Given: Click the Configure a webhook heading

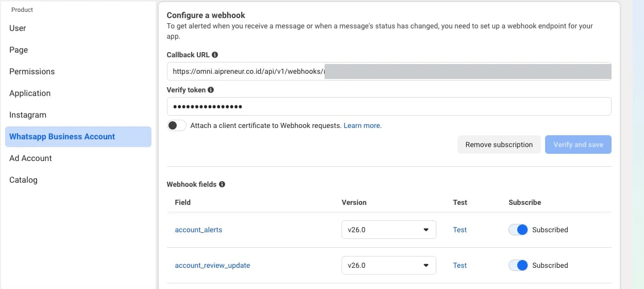Looking at the screenshot, I should (x=206, y=15).
